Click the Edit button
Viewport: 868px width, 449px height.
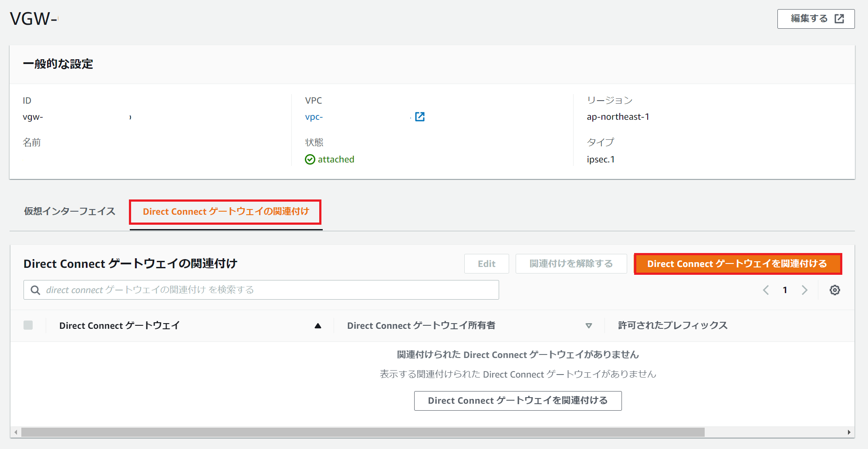click(x=486, y=264)
